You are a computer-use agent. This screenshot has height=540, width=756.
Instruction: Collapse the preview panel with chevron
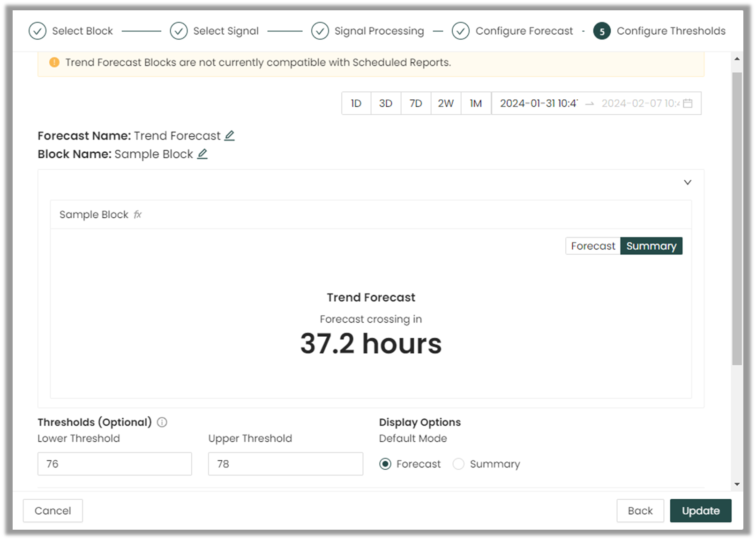pos(687,183)
